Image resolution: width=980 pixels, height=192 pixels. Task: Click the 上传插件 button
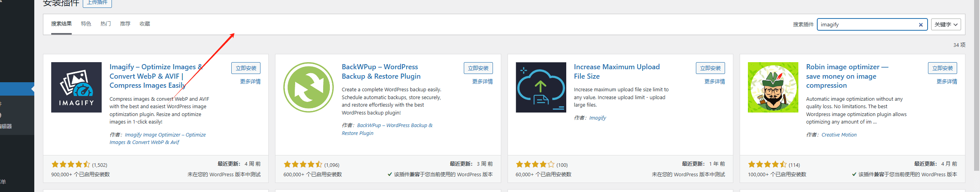(x=97, y=3)
